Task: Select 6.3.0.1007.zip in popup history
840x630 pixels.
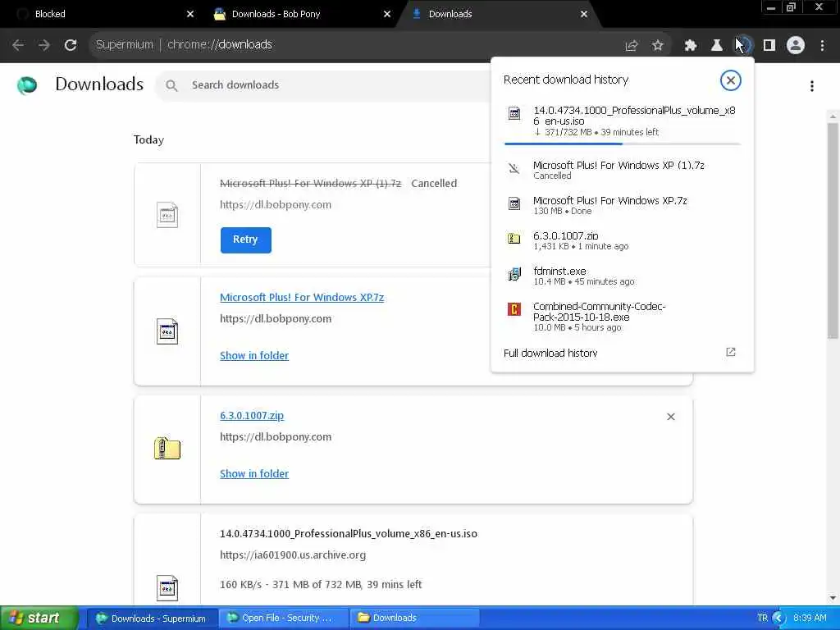Action: 623,240
